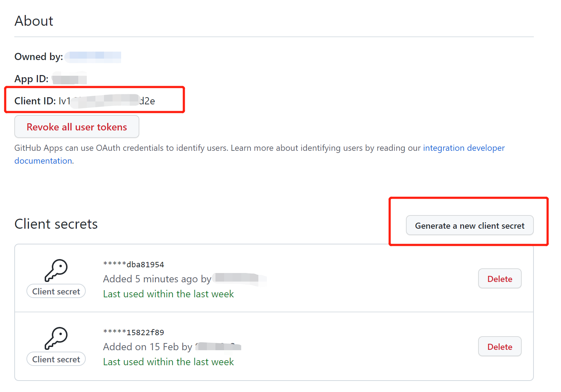Select the About section heading

coord(34,21)
